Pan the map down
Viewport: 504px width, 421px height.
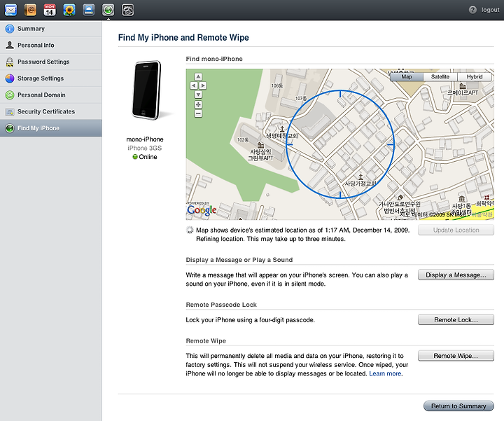point(198,95)
